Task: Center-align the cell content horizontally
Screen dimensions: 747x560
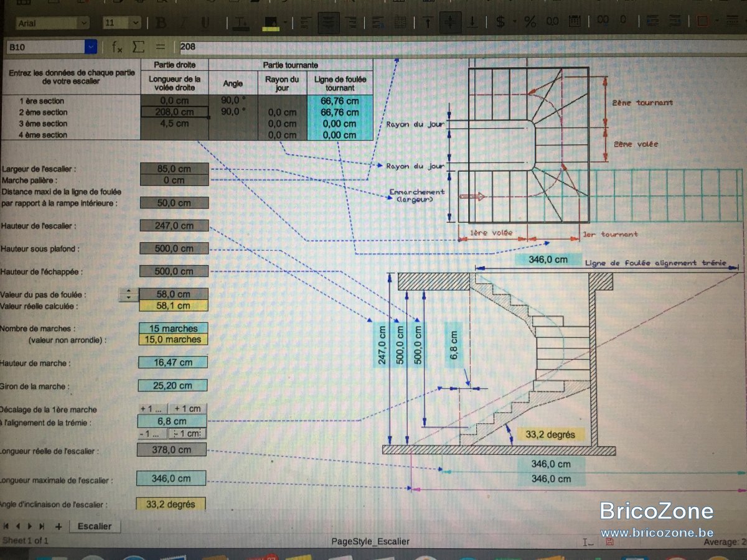Action: click(328, 22)
